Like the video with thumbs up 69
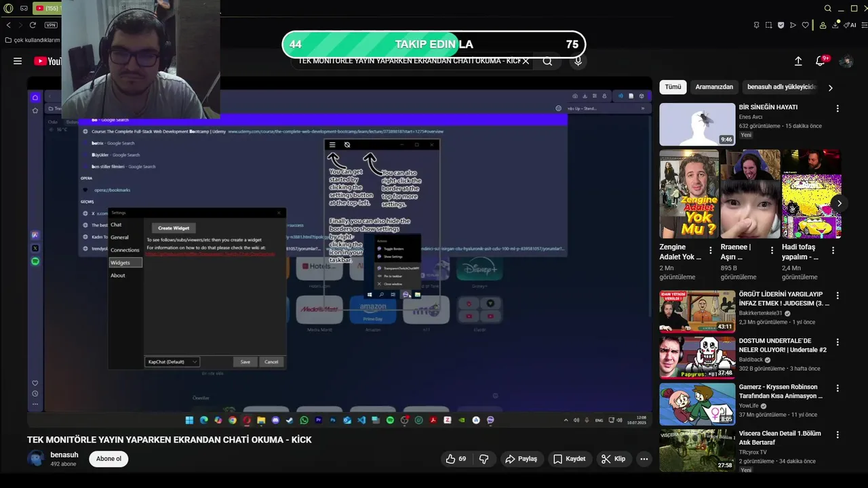 point(456,459)
